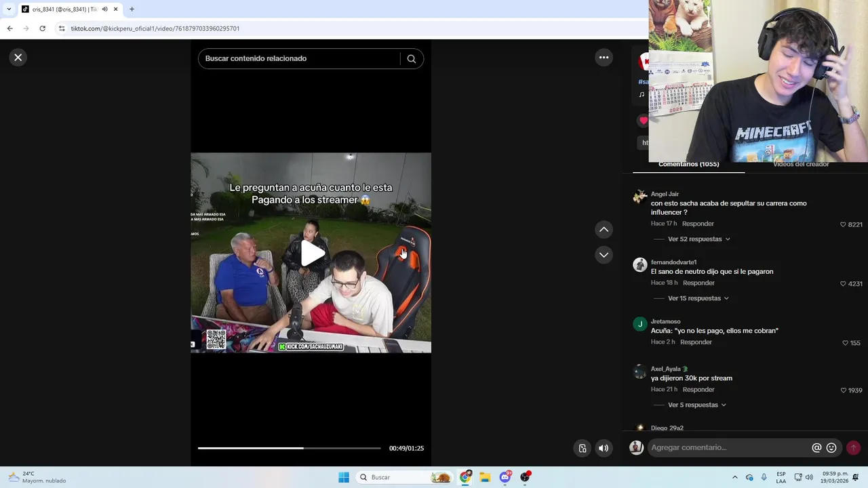Click the Buscar contenido relacionado search box
The height and width of the screenshot is (488, 868).
[x=298, y=59]
